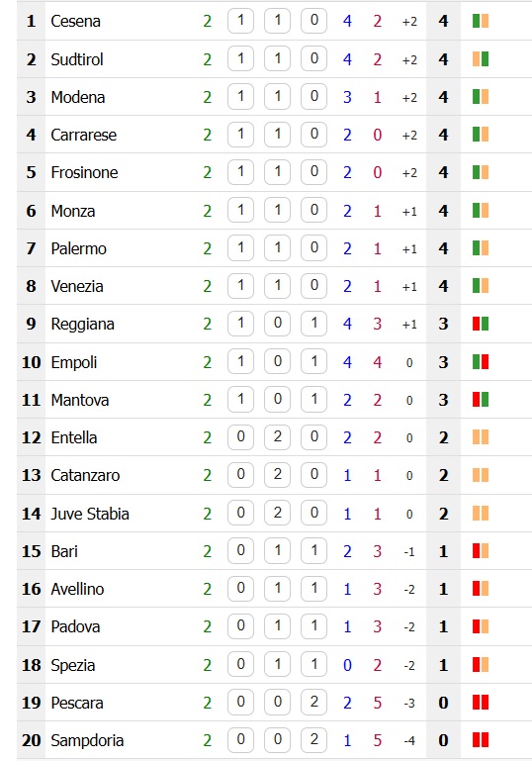Select the Juve Stabia team name

[x=90, y=514]
